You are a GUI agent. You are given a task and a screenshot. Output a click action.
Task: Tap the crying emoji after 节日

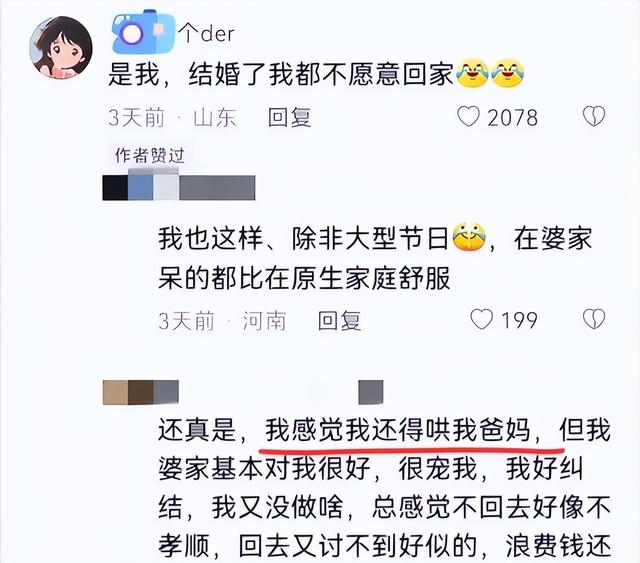[x=470, y=237]
